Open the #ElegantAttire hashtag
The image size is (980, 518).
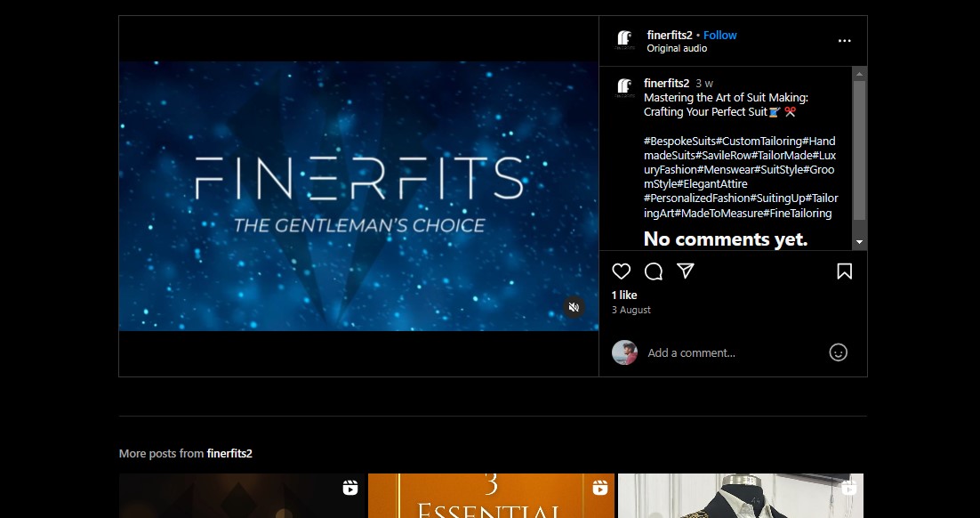(712, 184)
